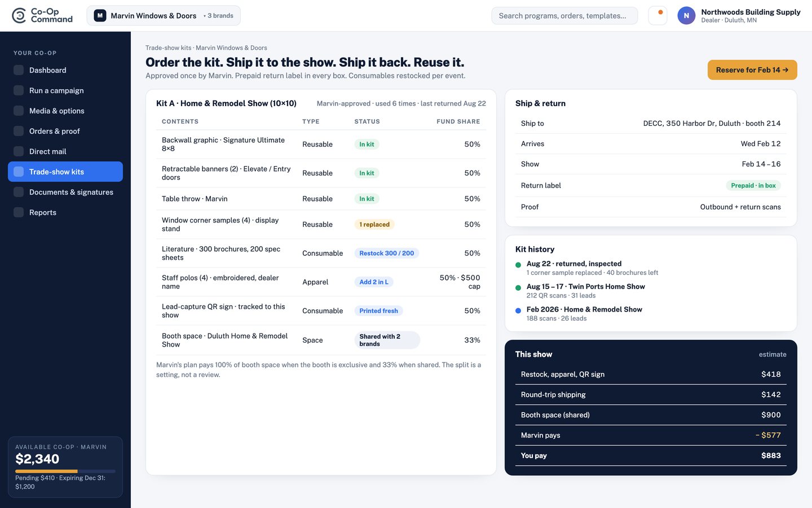Click the Add 2 in L badge

pos(374,282)
